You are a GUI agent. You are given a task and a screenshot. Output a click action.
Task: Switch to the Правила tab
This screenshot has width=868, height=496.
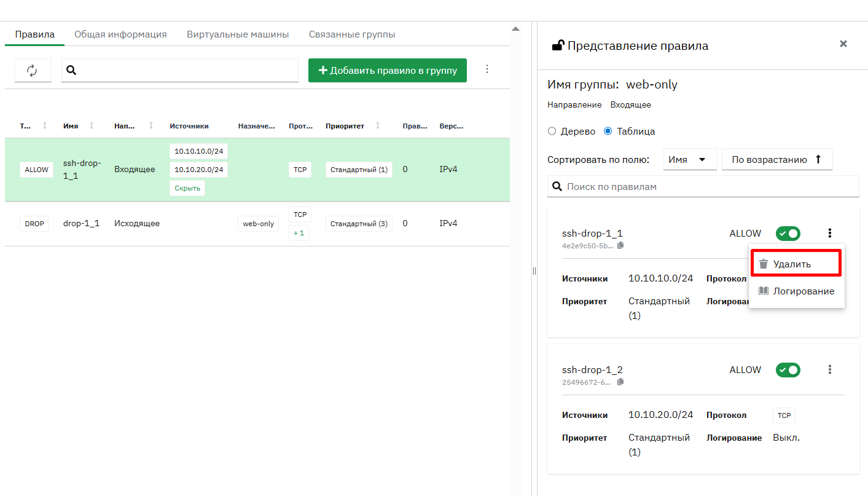tap(35, 34)
